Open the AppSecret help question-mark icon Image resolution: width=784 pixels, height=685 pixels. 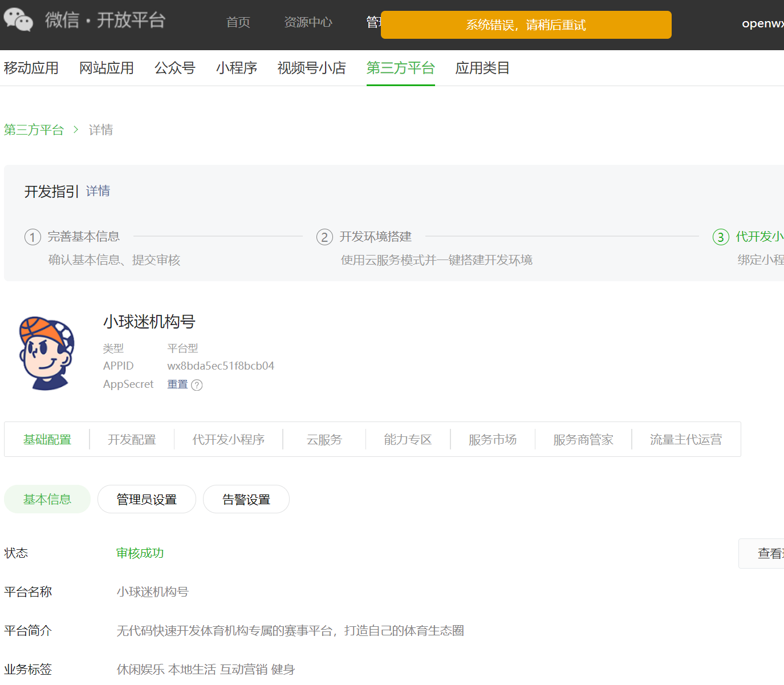[x=197, y=385]
